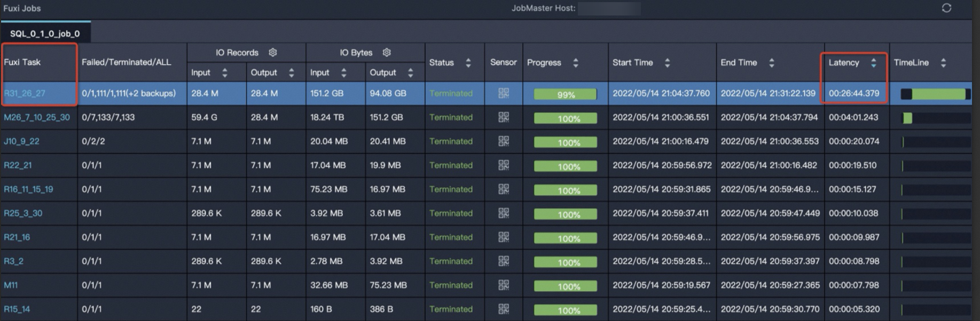Click timeline bar of R31_26_27 row
The width and height of the screenshot is (980, 321).
tap(935, 94)
